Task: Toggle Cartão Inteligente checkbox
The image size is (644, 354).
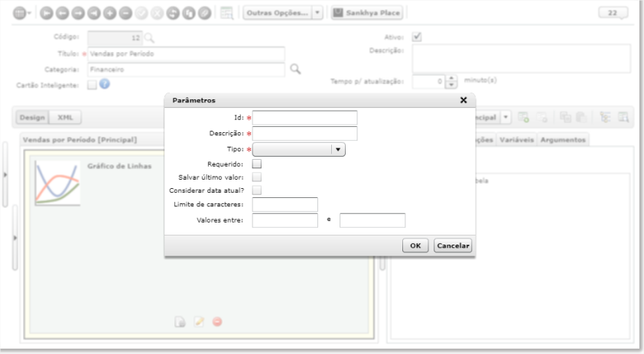Action: pos(92,85)
